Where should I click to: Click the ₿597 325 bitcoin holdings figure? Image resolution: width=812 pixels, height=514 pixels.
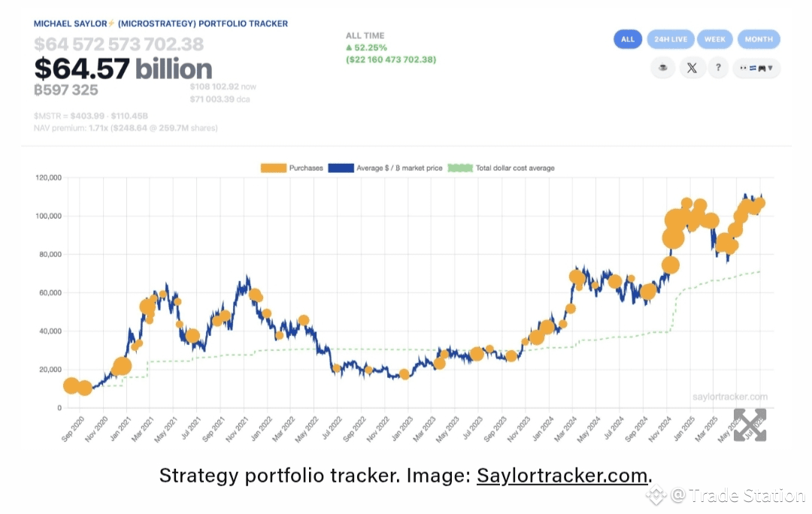coord(65,90)
